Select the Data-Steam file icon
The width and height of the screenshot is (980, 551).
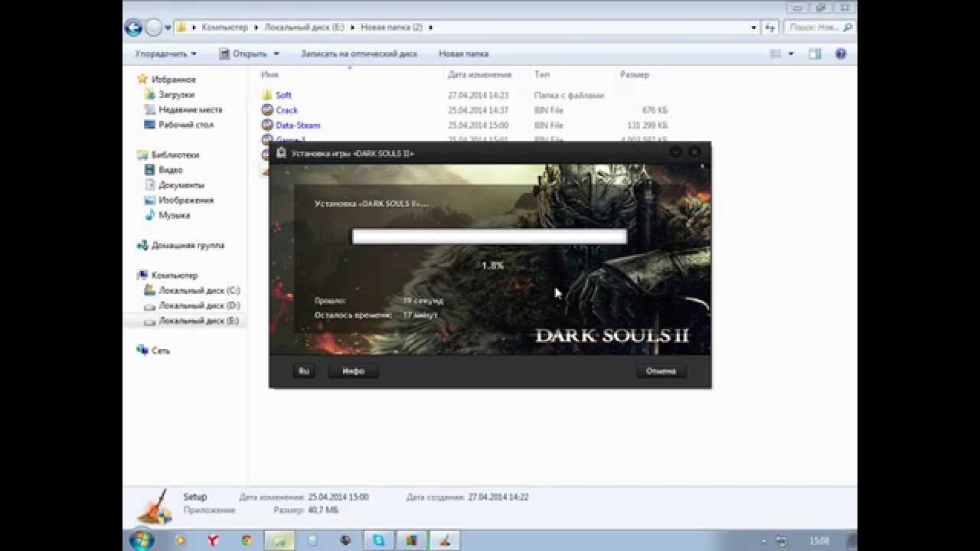click(267, 126)
